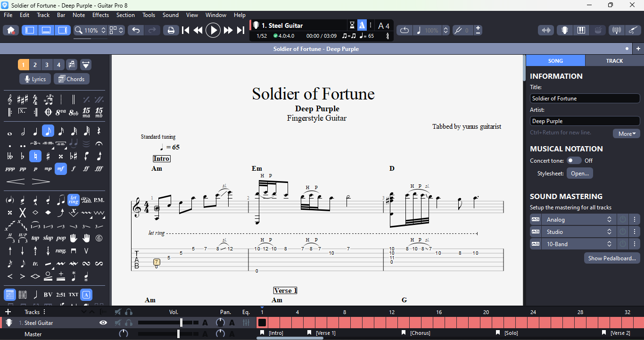This screenshot has height=340, width=644.
Task: Set dynamic to ppp
Action: click(10, 169)
